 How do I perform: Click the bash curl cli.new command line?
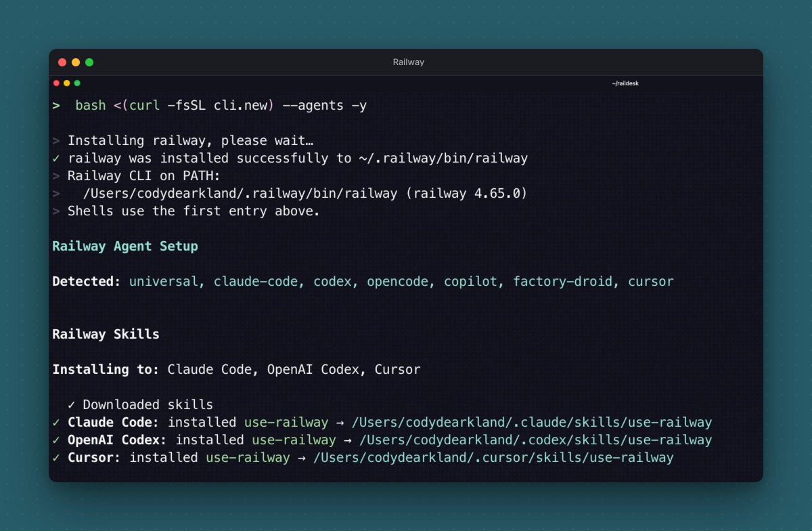click(221, 106)
